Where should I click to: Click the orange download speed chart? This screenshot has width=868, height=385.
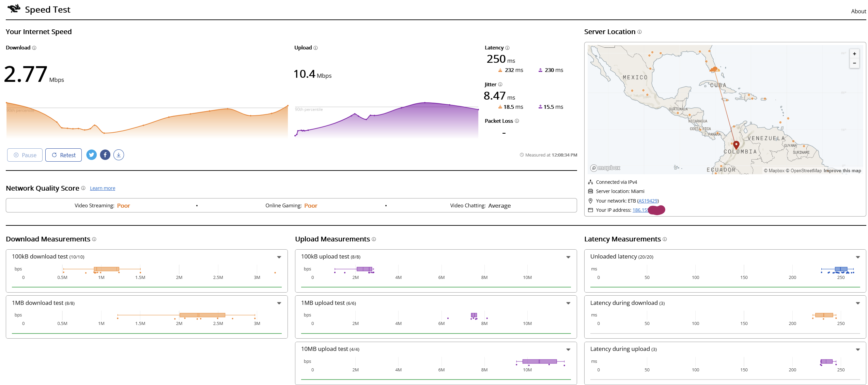(147, 120)
